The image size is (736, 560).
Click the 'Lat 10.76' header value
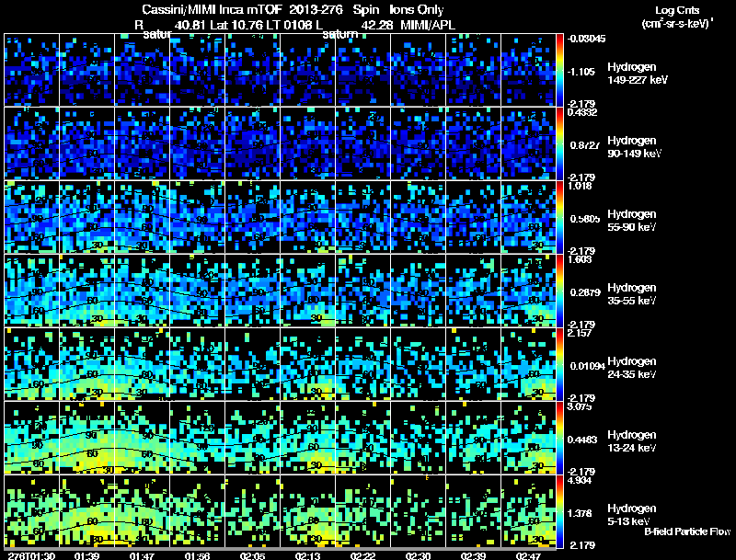tap(236, 25)
